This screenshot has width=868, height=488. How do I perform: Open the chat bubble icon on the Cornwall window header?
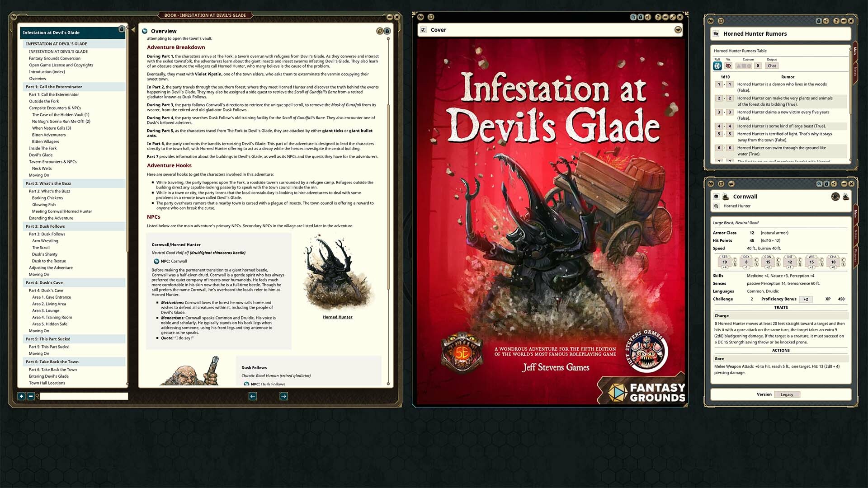732,184
